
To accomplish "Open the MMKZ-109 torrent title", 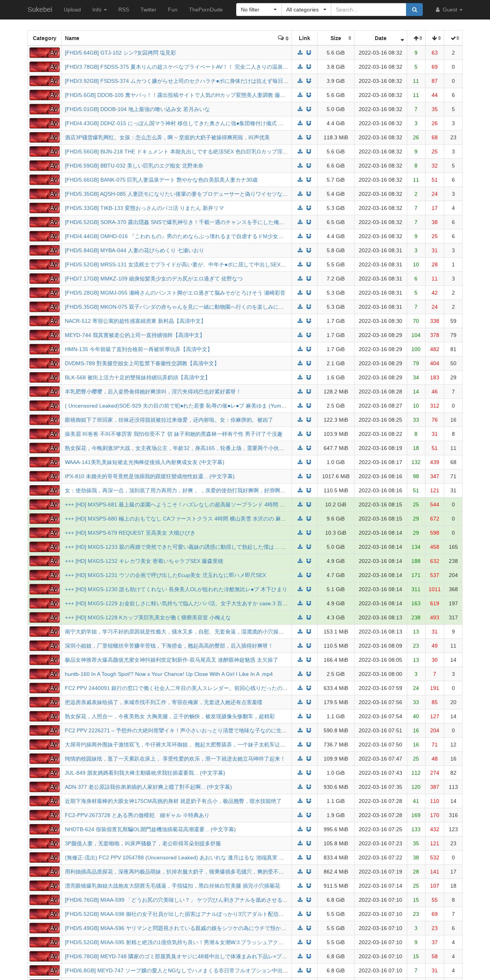I will click(154, 279).
